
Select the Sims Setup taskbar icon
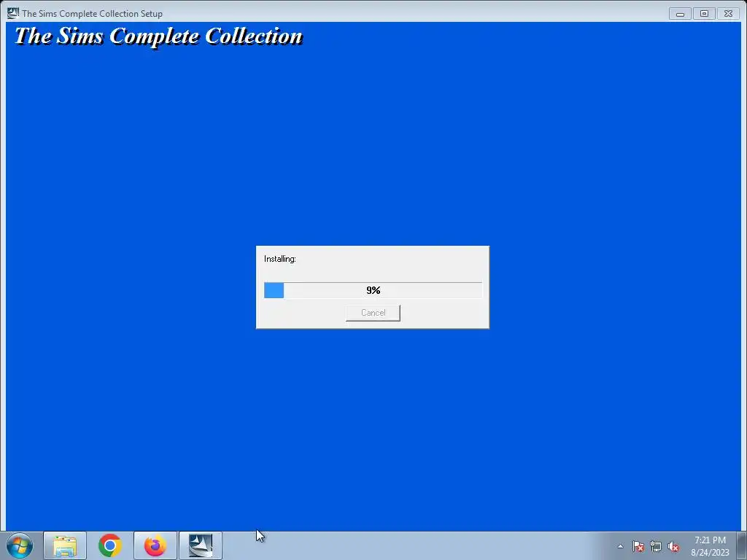(x=201, y=545)
